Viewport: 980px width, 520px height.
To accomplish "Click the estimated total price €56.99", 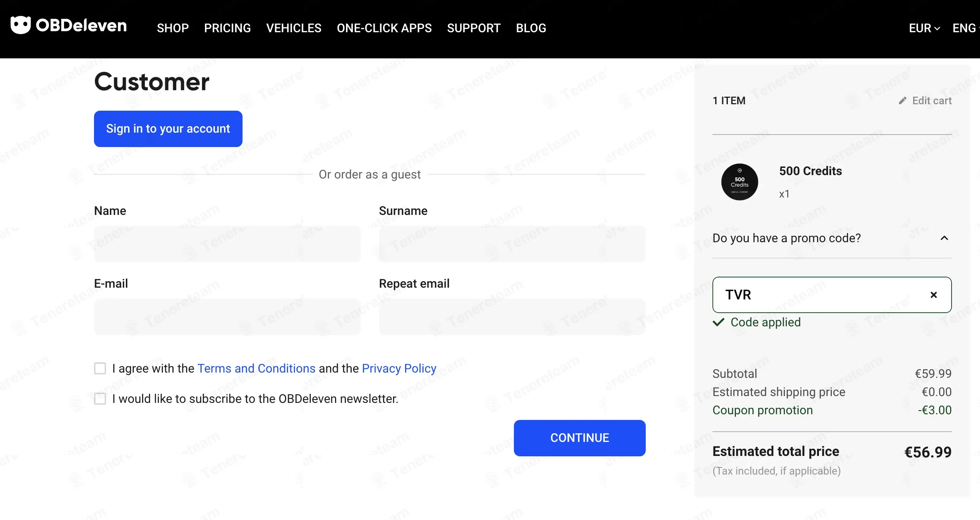I will (x=928, y=452).
